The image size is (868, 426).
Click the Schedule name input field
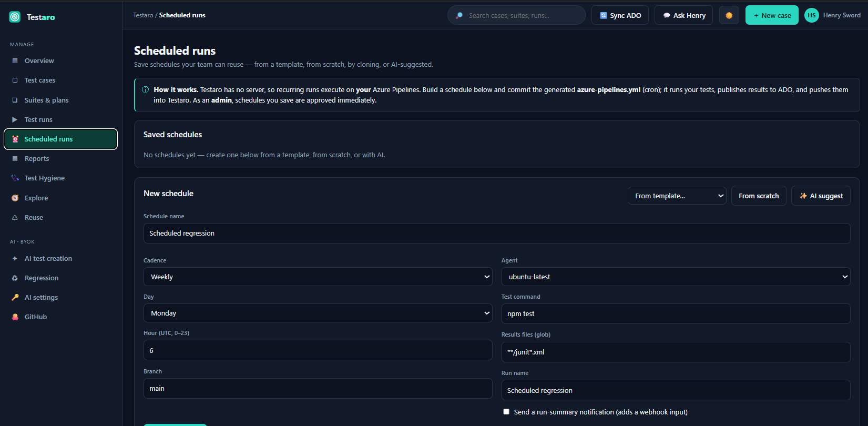coord(497,233)
